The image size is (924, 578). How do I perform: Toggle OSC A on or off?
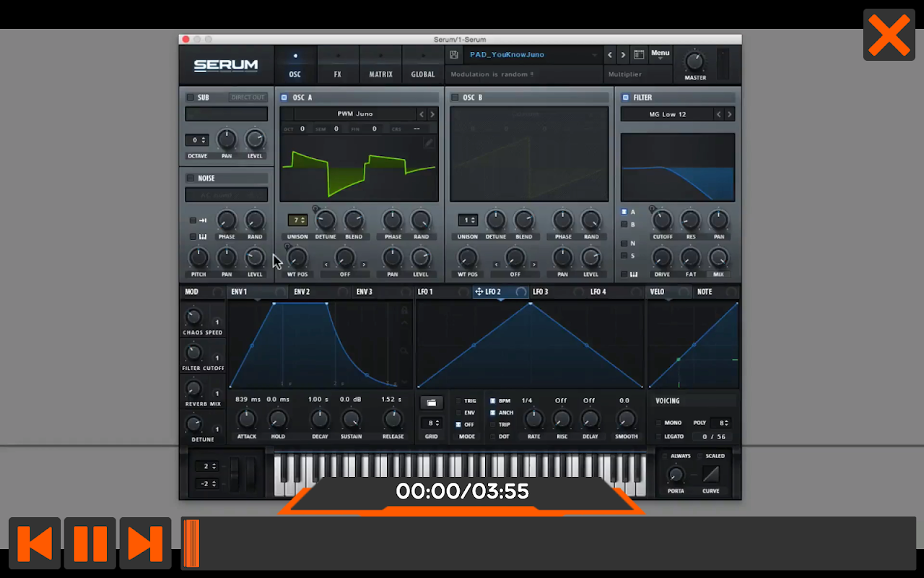(284, 98)
